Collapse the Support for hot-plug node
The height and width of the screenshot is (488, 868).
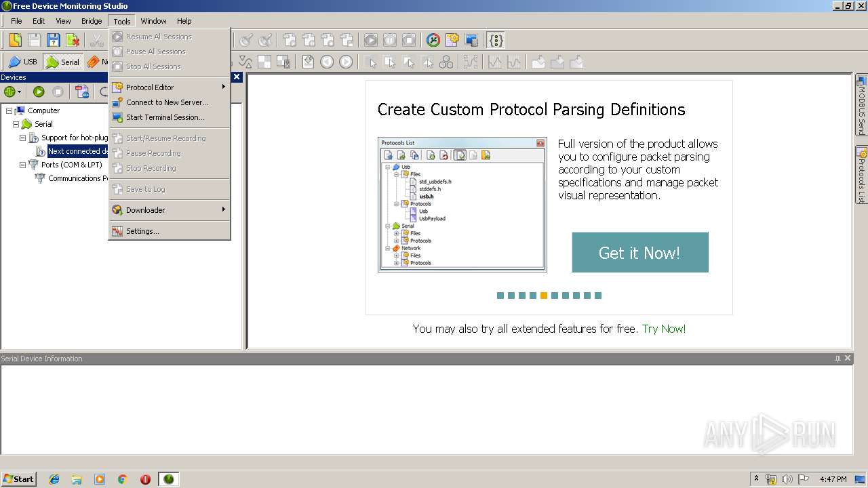click(x=22, y=138)
